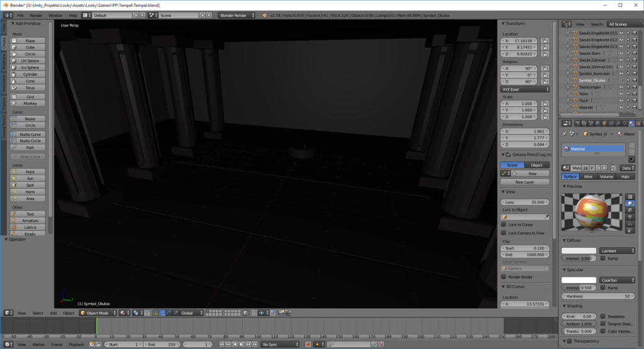Open the File menu
The image size is (644, 349).
20,15
